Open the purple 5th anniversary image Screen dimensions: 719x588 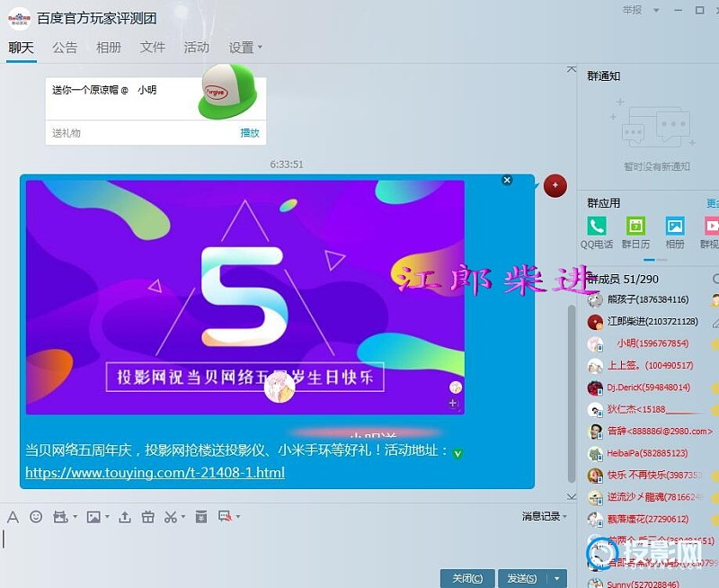tap(245, 298)
